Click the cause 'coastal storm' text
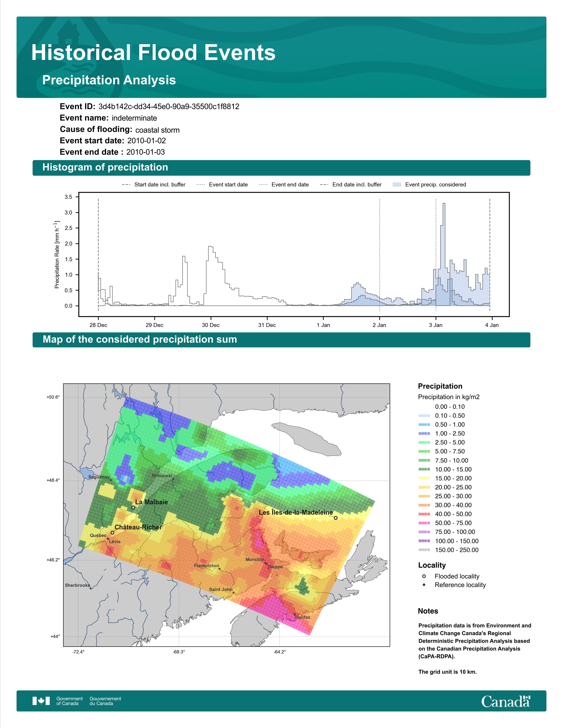 pos(157,130)
